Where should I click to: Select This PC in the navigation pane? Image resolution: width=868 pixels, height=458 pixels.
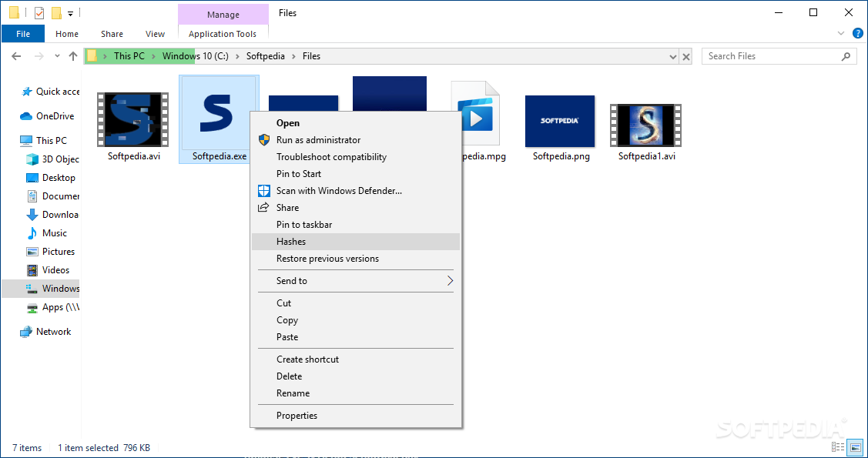point(45,141)
